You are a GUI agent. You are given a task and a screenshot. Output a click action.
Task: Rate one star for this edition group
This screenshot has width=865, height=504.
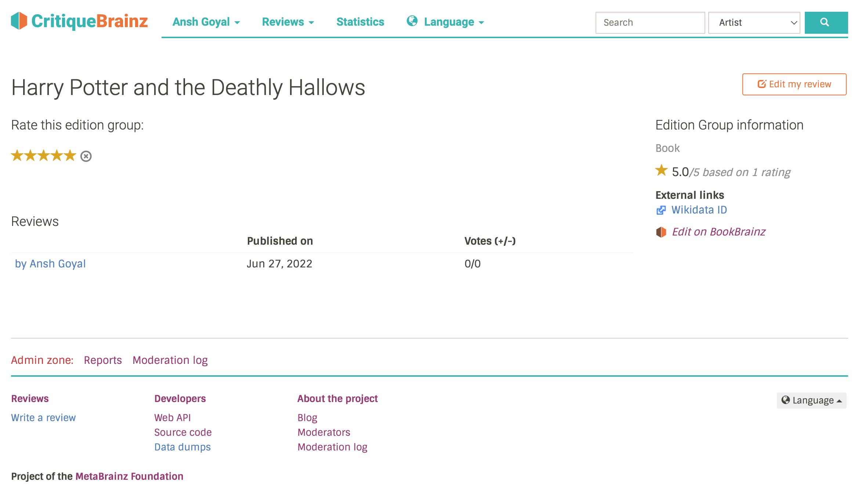(x=17, y=156)
